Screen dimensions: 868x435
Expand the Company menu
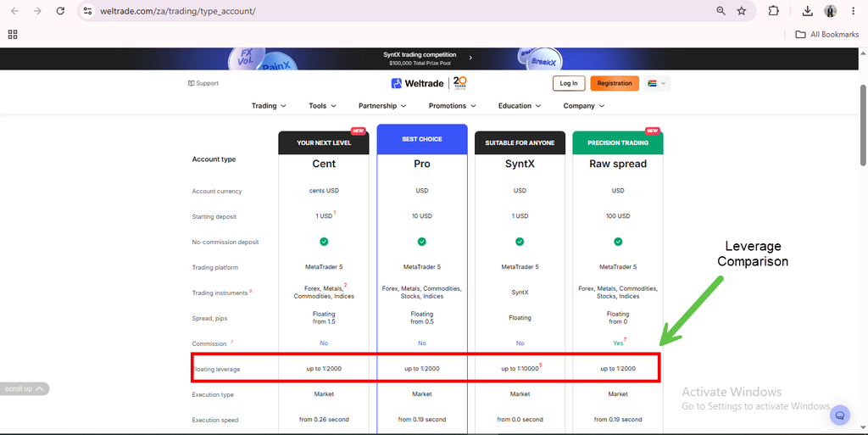[584, 106]
